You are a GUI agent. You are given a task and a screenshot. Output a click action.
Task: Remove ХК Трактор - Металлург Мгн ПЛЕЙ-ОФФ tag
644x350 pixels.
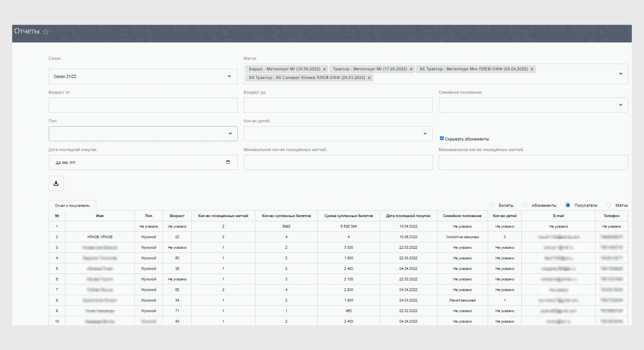(x=532, y=69)
